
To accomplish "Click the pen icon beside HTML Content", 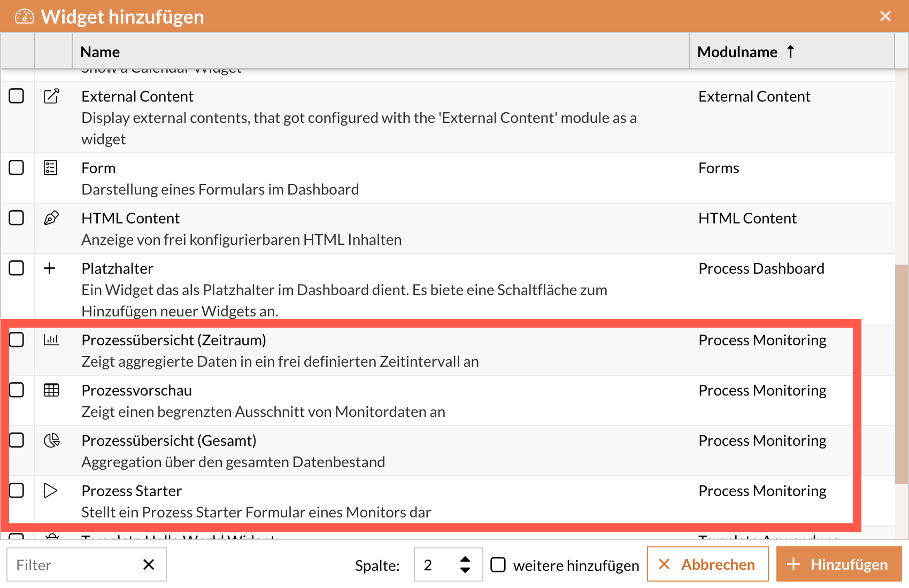I will [51, 218].
